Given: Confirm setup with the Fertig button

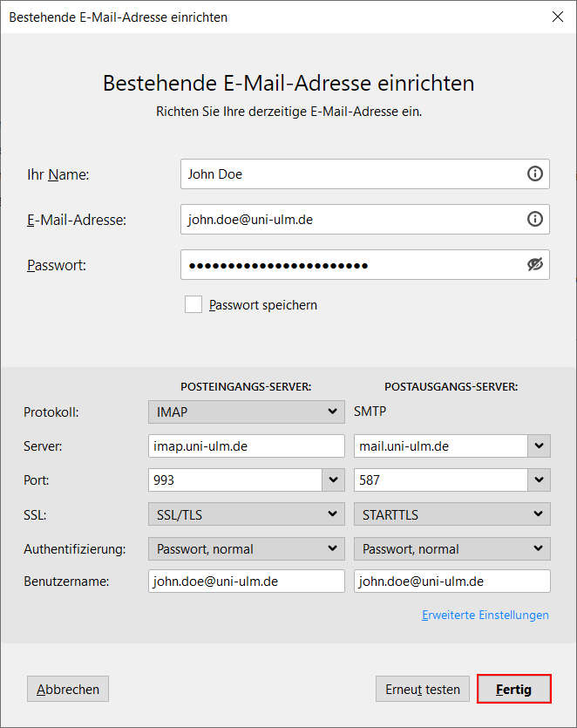Looking at the screenshot, I should [x=513, y=689].
